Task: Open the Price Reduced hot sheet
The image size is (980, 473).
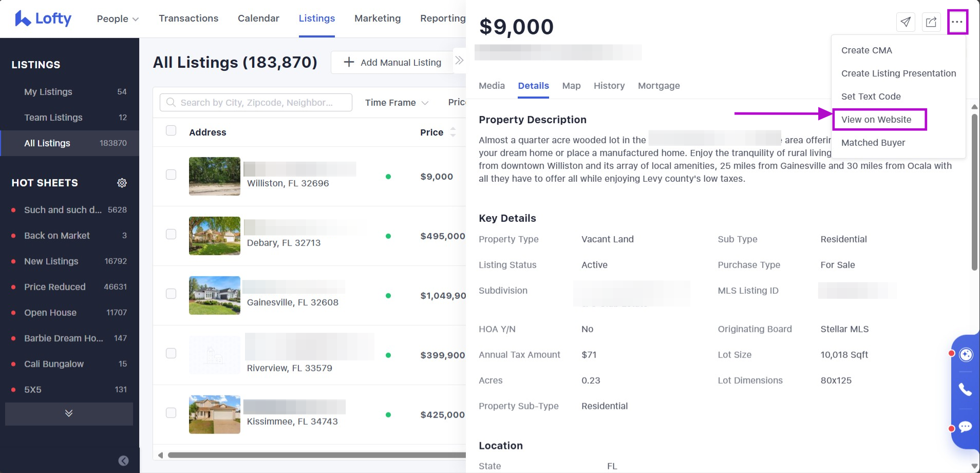Action: click(x=55, y=287)
